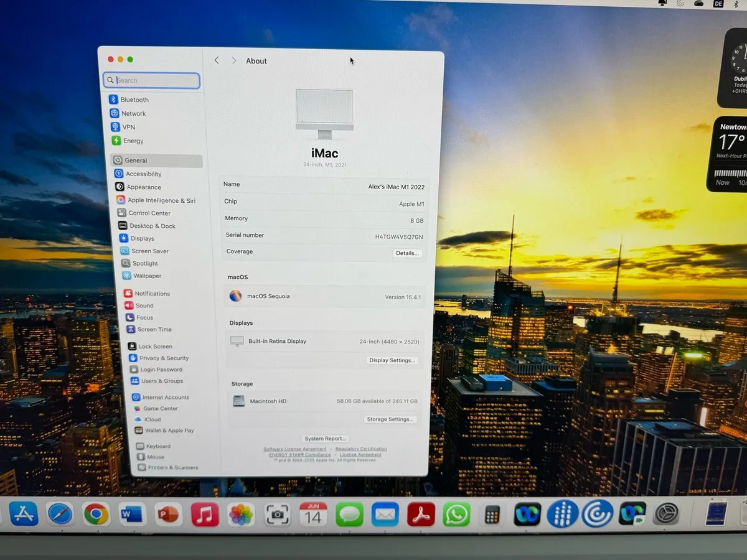Open VPN settings in sidebar
This screenshot has width=747, height=560.
123,127
